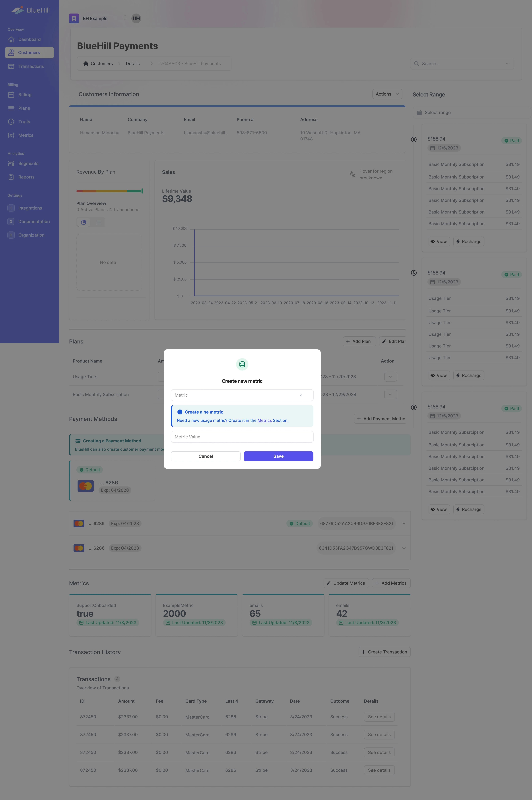
Task: Click the Integrations sidebar icon
Action: [11, 208]
